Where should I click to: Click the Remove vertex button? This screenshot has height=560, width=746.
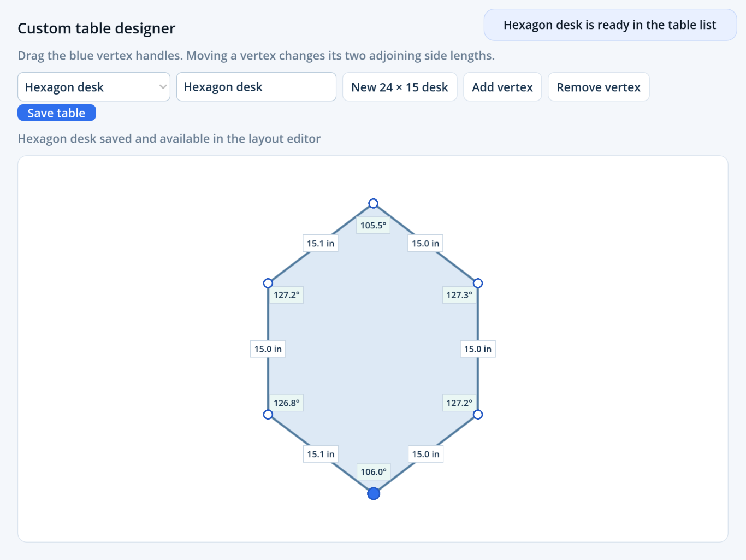pyautogui.click(x=599, y=87)
